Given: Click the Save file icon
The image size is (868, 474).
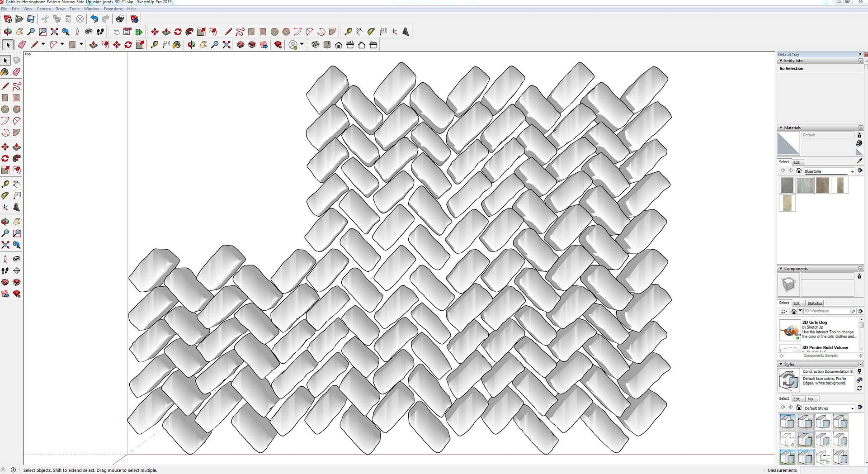Looking at the screenshot, I should 31,19.
